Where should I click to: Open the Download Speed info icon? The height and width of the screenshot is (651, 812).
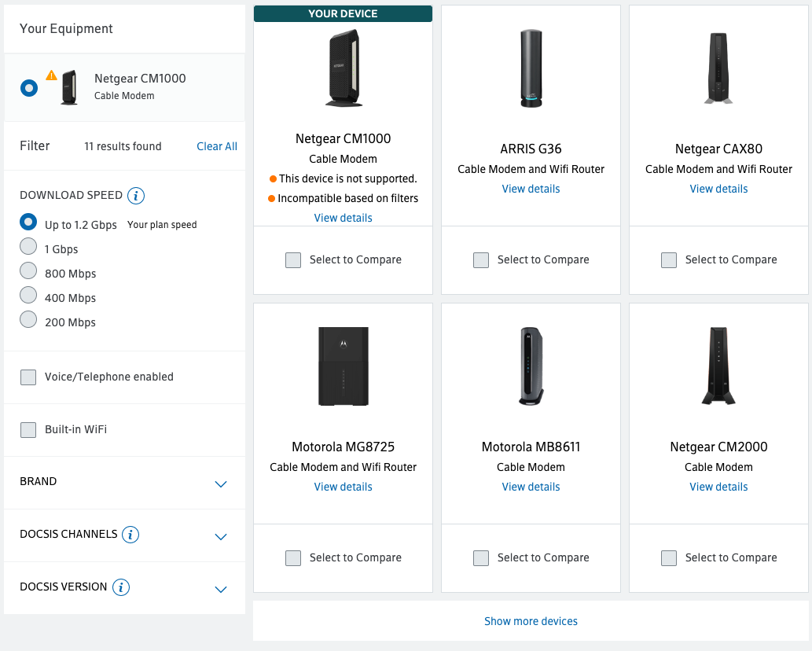(x=136, y=195)
